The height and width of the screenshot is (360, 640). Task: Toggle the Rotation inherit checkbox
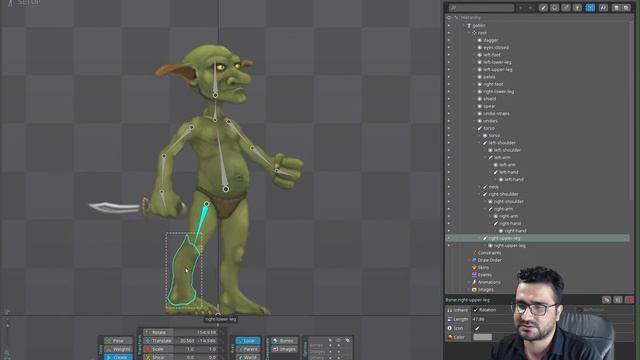point(476,310)
